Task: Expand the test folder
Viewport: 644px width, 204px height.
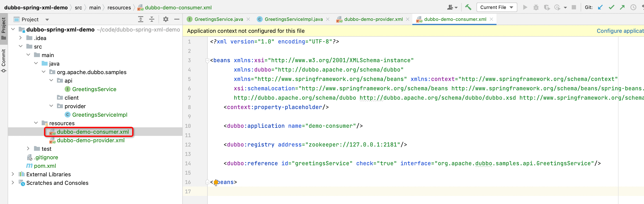Action: pyautogui.click(x=28, y=149)
